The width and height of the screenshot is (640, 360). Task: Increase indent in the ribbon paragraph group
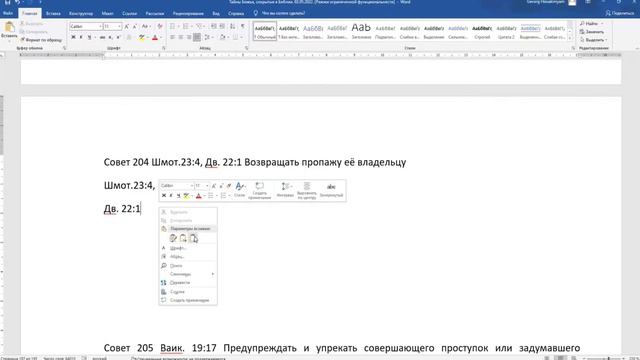click(222, 27)
